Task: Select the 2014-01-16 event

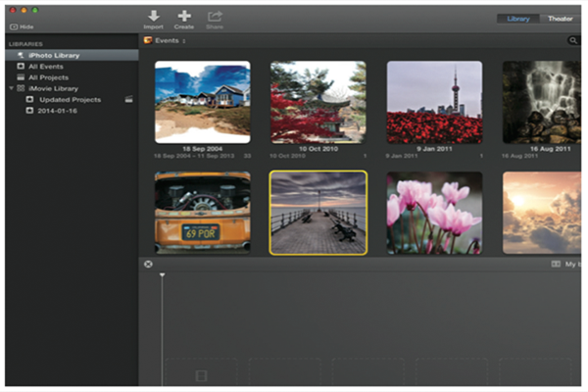Action: click(58, 111)
